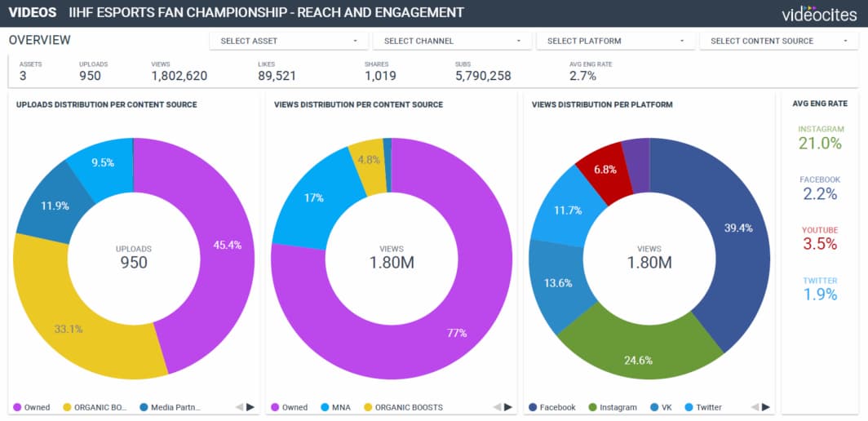
Task: Click the 9.5% light blue uploads slice
Action: coord(103,163)
